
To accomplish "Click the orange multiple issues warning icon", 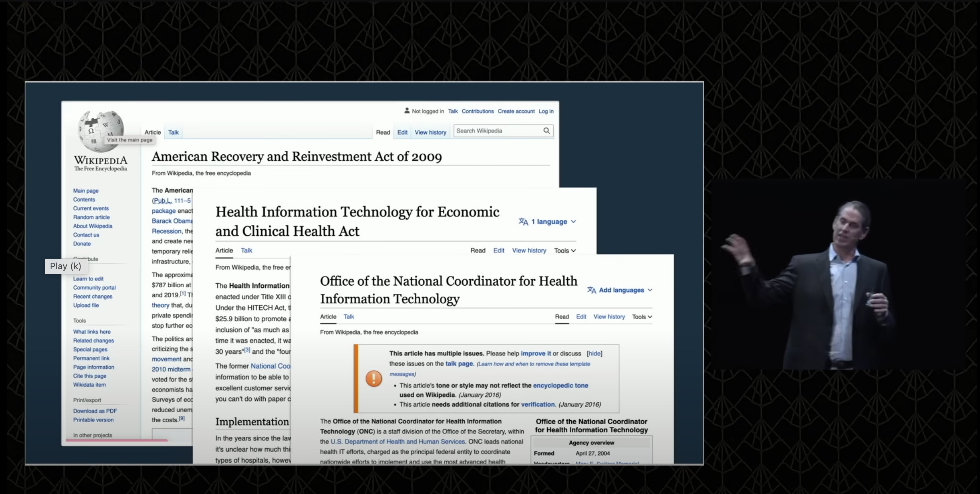I will (x=374, y=378).
